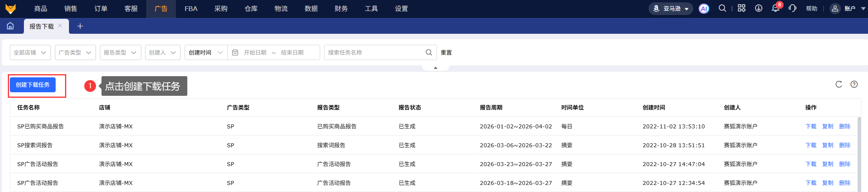
Task: Open the 工具 menu
Action: click(x=371, y=9)
